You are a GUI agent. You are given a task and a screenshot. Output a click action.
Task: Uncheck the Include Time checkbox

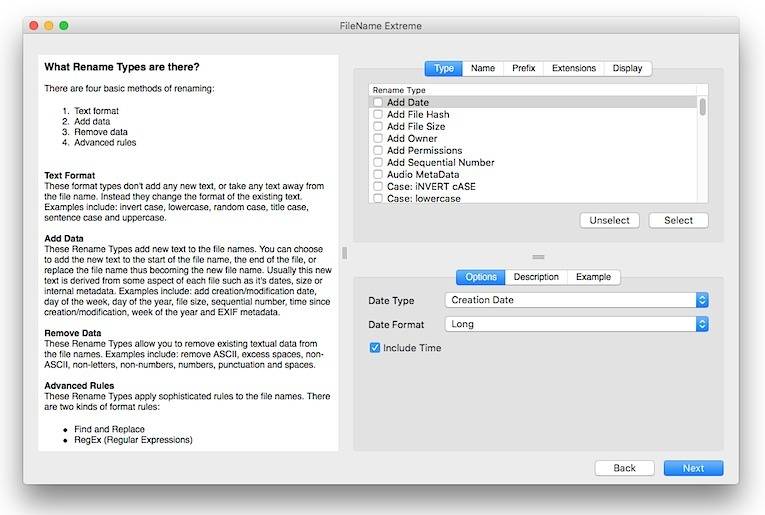click(x=375, y=348)
